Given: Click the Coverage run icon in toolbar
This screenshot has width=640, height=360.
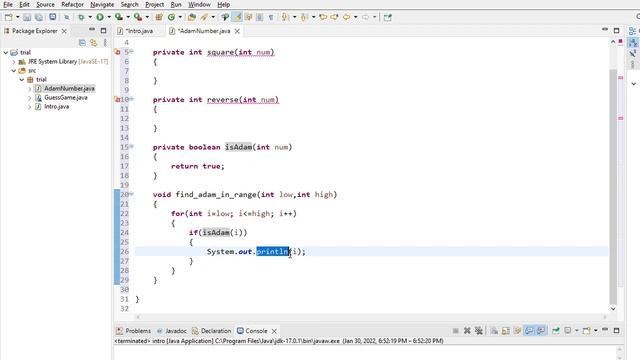Looking at the screenshot, I should pyautogui.click(x=119, y=17).
